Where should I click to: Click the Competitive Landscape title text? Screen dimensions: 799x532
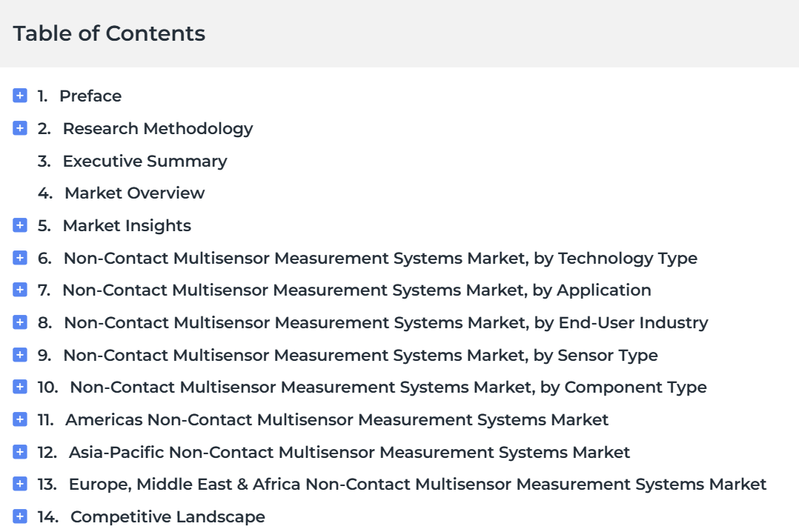coord(168,516)
